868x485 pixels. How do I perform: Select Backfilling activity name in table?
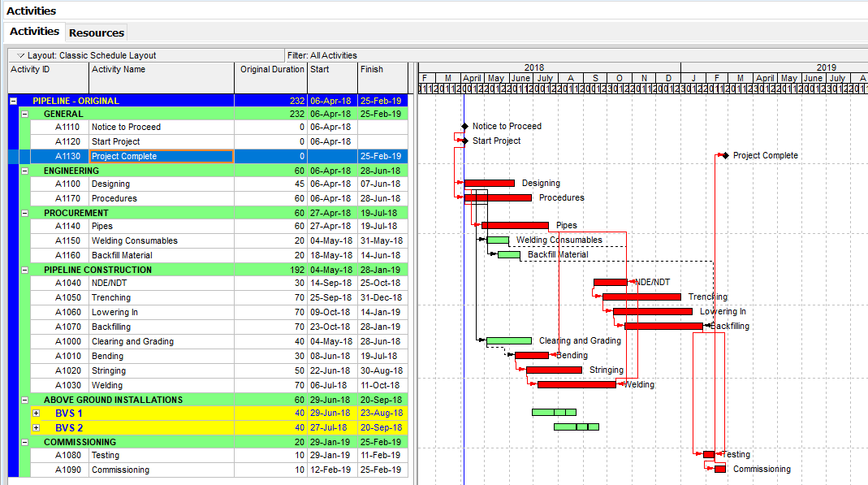(111, 327)
